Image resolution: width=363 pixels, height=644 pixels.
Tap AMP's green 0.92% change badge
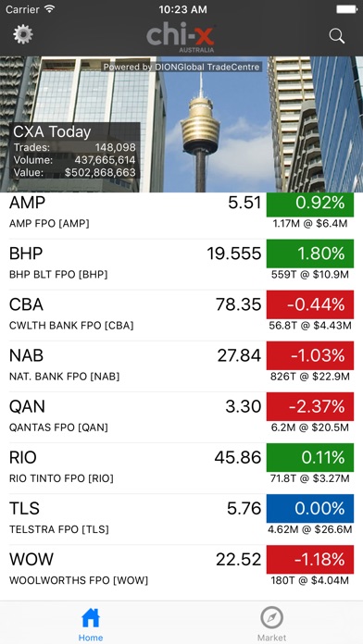pos(310,204)
